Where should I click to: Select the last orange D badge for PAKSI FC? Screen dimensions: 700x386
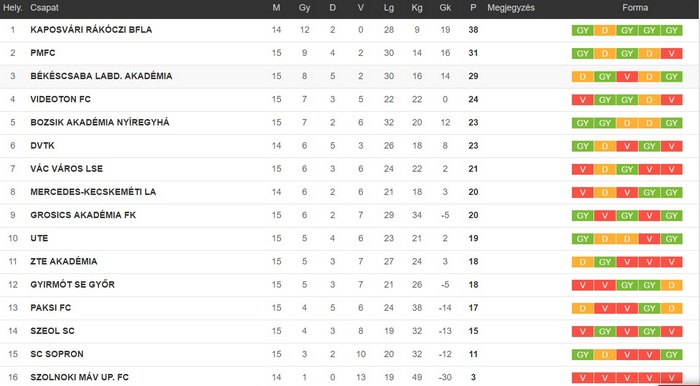pos(671,308)
